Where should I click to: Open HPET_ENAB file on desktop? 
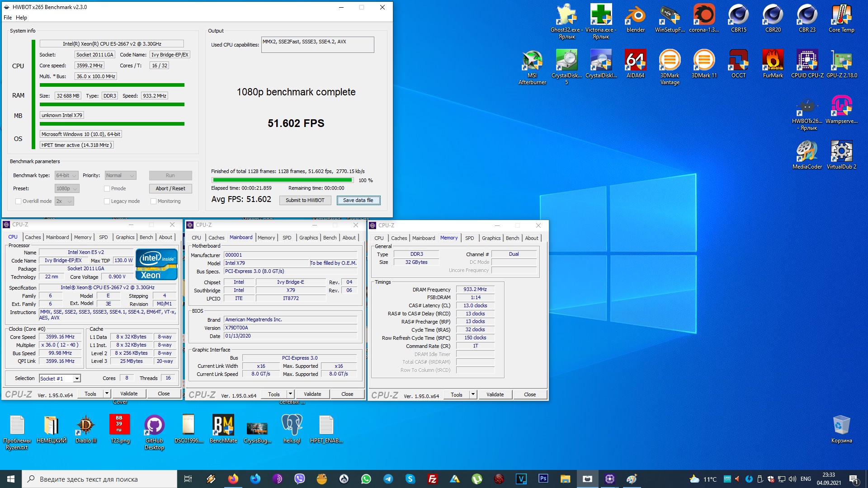[x=326, y=429]
